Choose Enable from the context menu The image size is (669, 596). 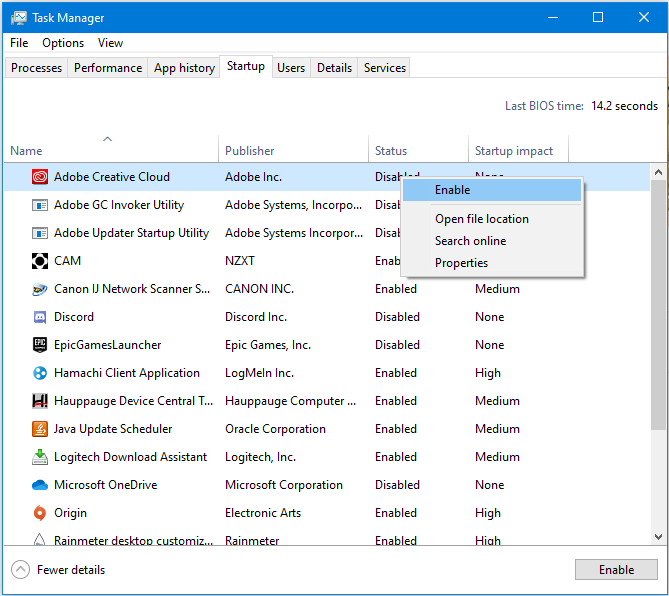coord(453,190)
